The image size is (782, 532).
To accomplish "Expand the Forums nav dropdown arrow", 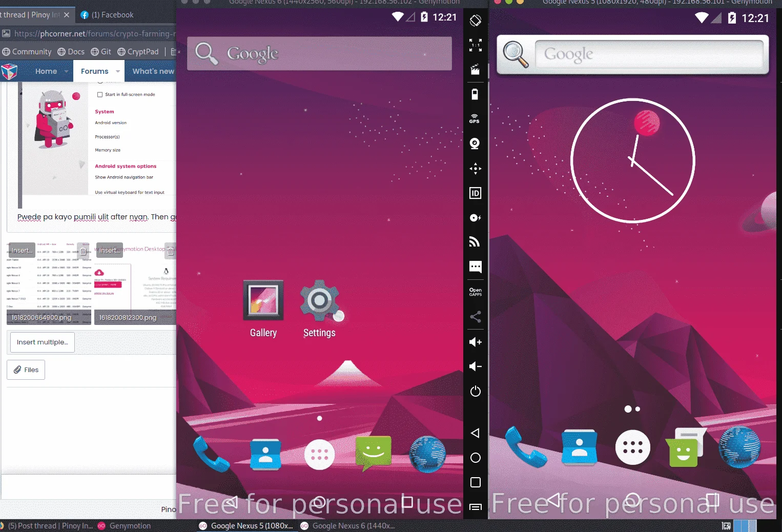I will (x=118, y=71).
